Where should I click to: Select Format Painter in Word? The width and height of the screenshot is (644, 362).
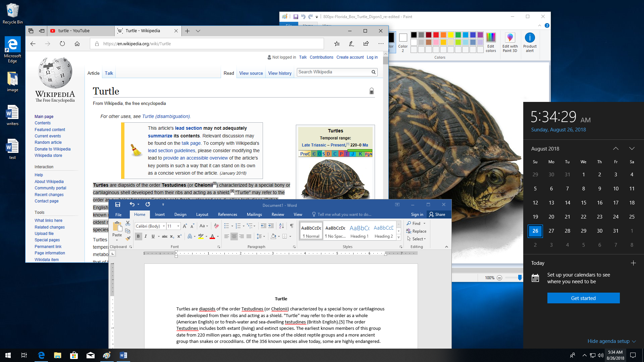pos(128,238)
